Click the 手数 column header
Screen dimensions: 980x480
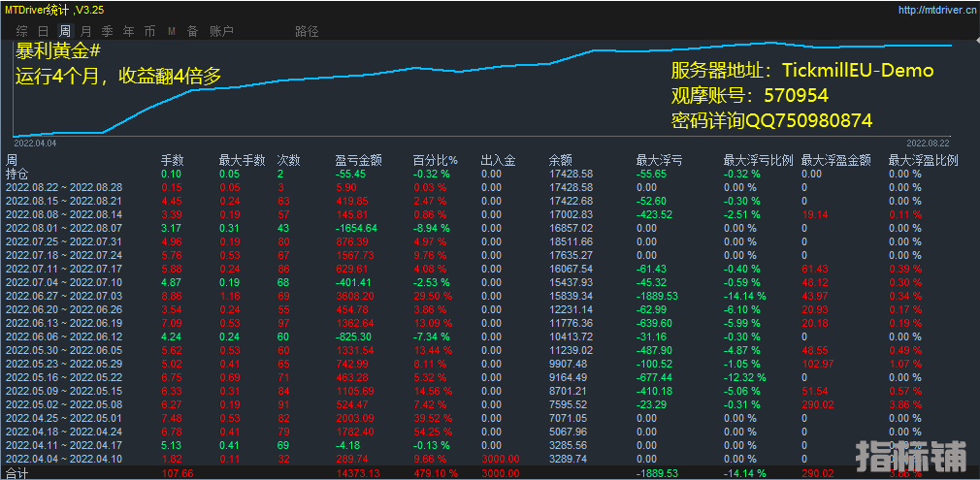click(x=172, y=160)
